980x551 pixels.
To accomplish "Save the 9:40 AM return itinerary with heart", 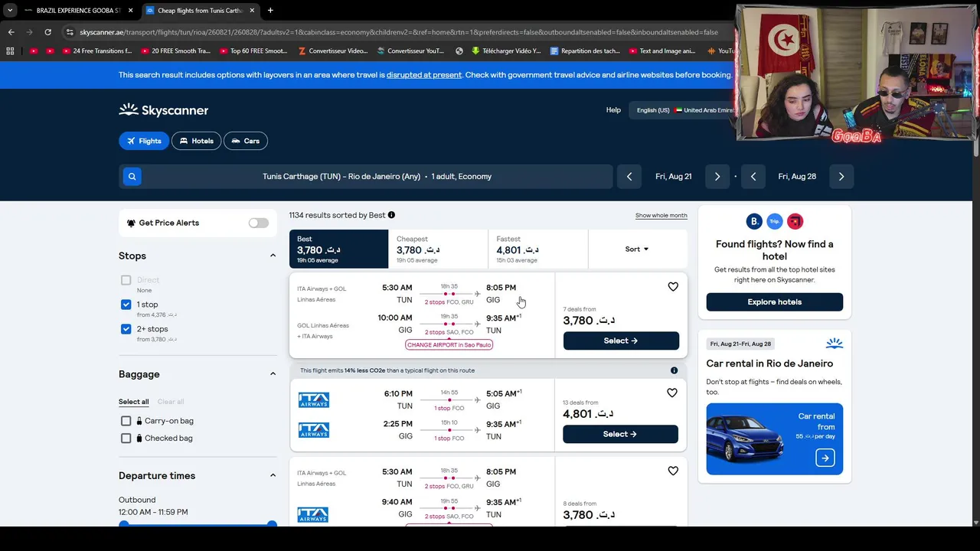I will 673,471.
